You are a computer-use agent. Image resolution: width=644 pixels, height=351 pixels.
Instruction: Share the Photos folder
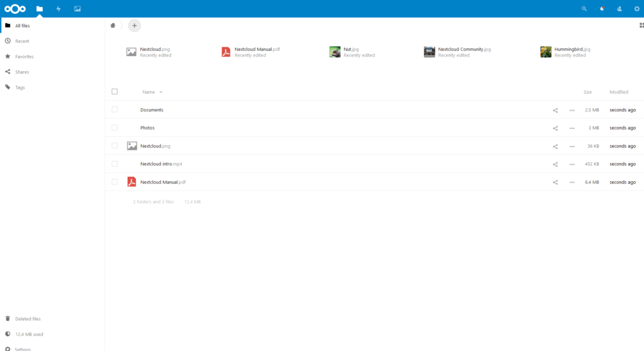click(555, 128)
